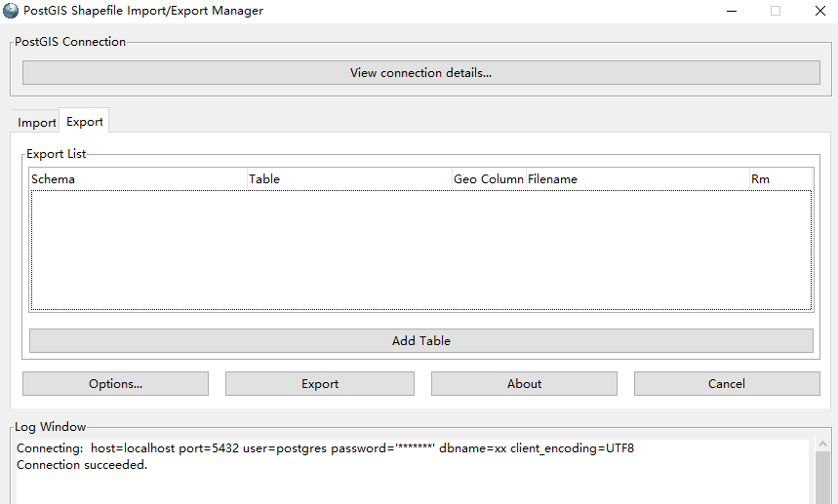Close the Shapefile Manager window
The width and height of the screenshot is (838, 504).
(x=820, y=11)
